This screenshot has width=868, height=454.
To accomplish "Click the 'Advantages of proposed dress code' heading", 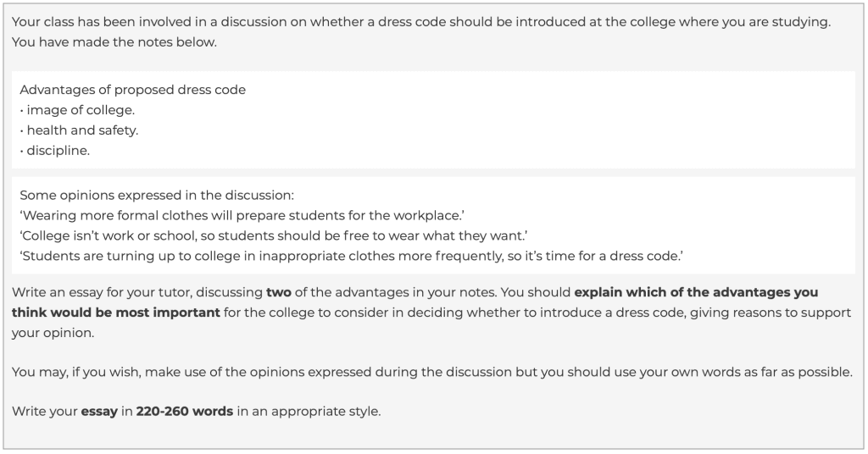I will coord(132,90).
